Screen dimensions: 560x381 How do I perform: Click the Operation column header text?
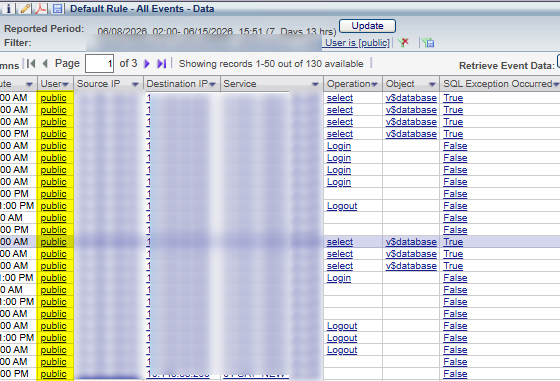(349, 84)
